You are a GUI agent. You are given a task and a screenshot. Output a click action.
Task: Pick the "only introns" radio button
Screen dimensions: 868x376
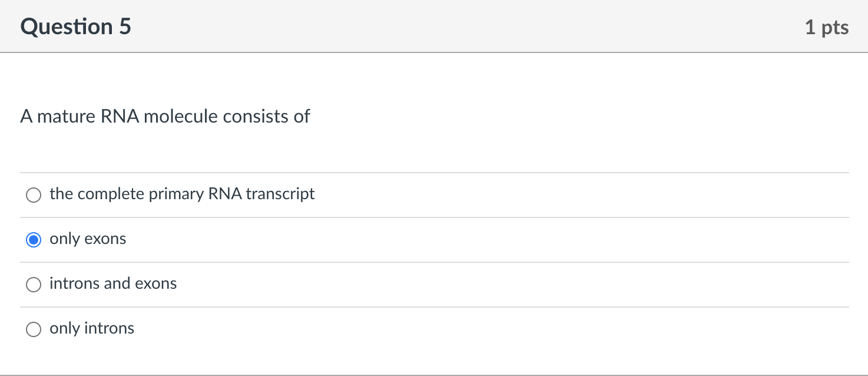click(34, 329)
